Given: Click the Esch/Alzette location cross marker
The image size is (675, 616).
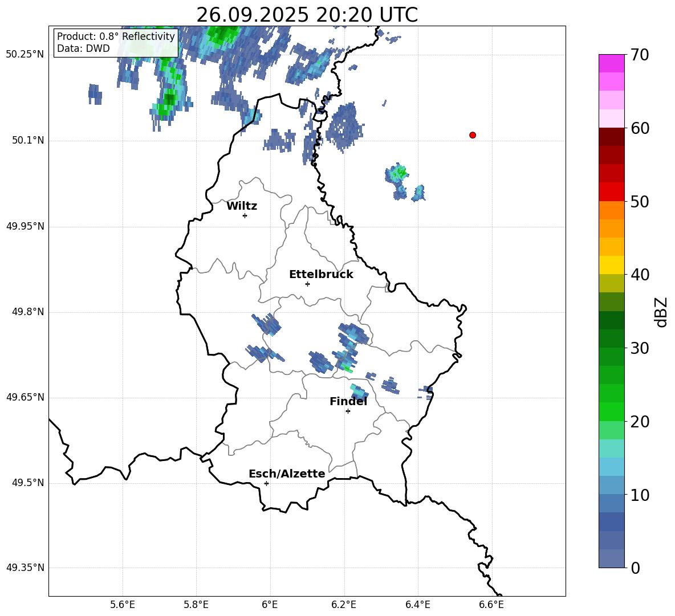Looking at the screenshot, I should click(x=266, y=483).
